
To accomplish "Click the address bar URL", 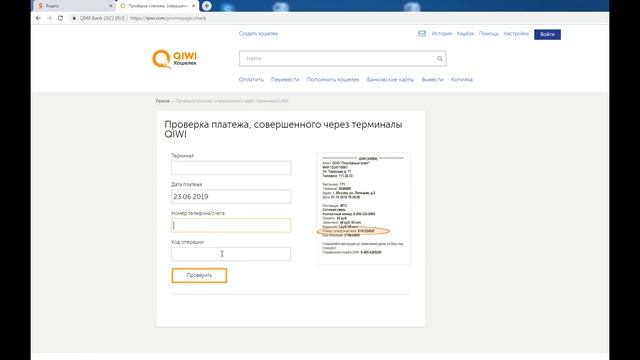I will coord(168,18).
